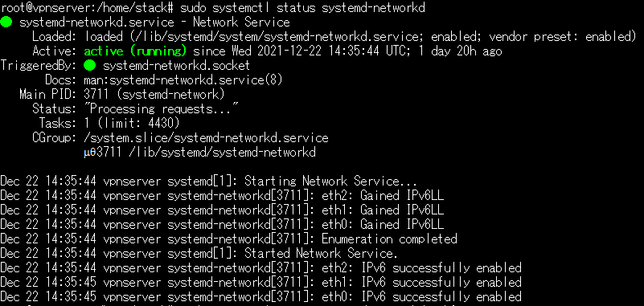
Task: Click the 'Enumeration completed' log message
Action: (389, 239)
